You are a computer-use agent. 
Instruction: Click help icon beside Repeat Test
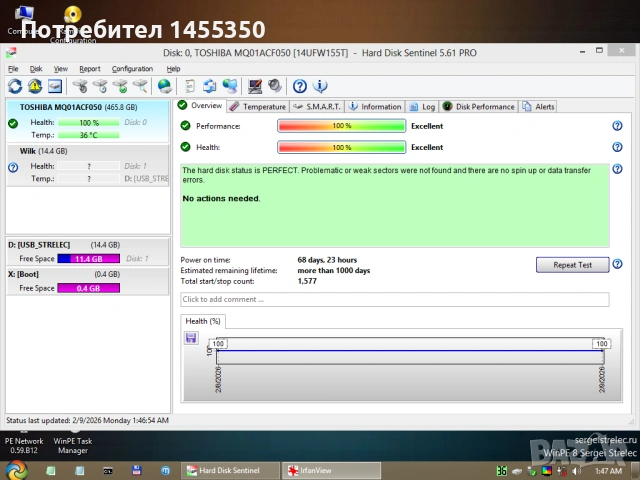pyautogui.click(x=617, y=265)
